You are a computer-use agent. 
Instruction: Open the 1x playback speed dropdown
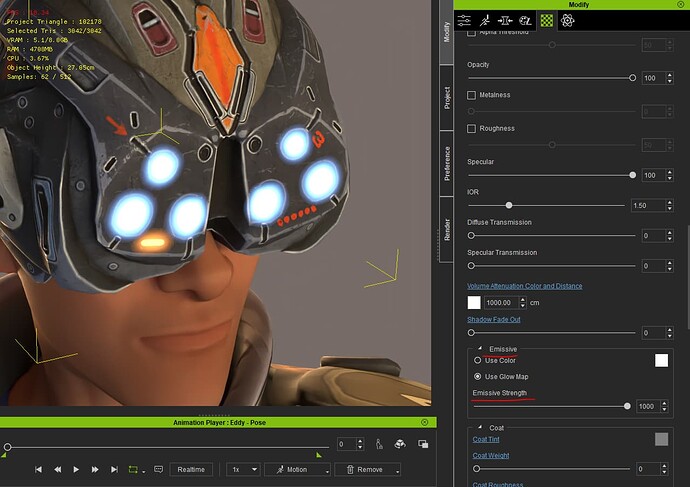coord(243,469)
